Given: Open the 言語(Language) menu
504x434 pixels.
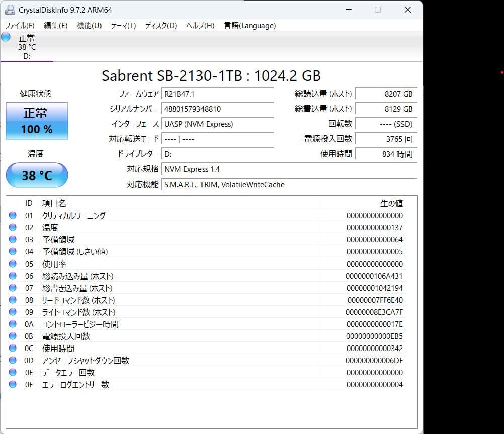Looking at the screenshot, I should [250, 25].
